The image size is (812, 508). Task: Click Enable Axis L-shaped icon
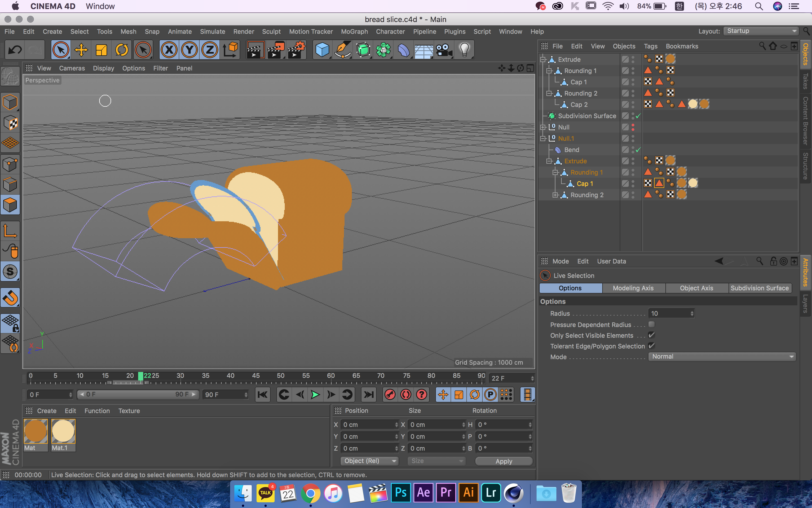[10, 231]
